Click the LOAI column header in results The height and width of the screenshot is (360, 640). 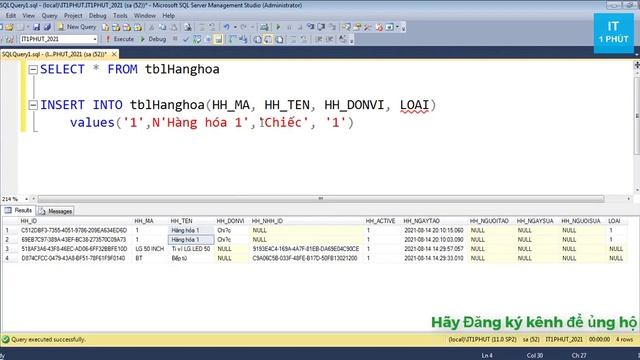[x=617, y=221]
